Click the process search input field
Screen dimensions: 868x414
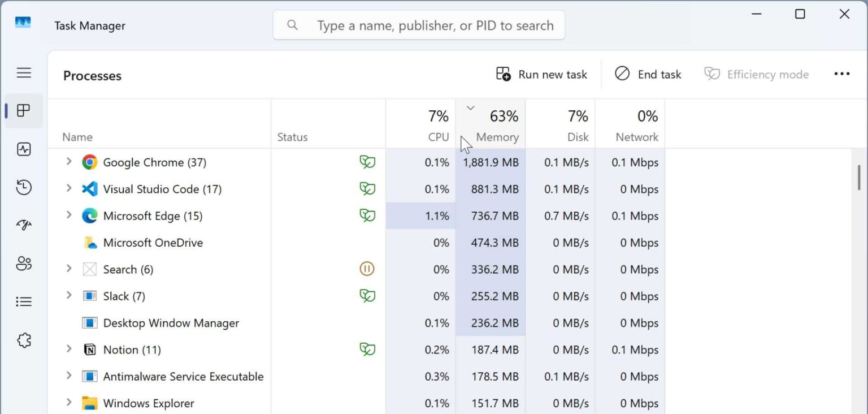435,25
